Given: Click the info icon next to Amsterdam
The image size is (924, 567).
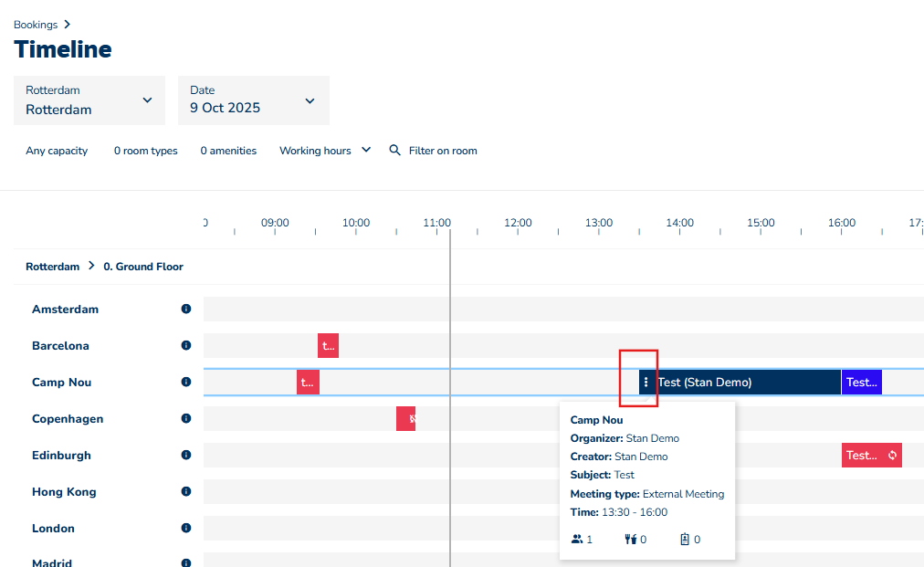Looking at the screenshot, I should click(x=186, y=310).
